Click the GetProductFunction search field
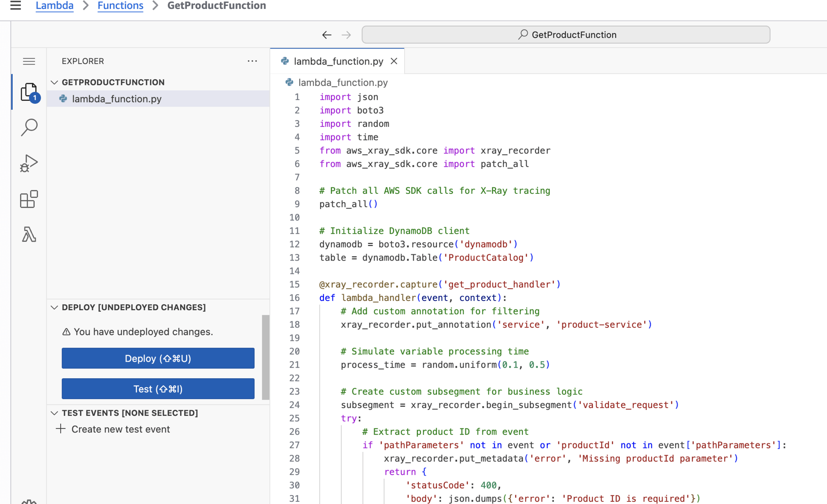Viewport: 827px width, 504px height. pyautogui.click(x=566, y=35)
